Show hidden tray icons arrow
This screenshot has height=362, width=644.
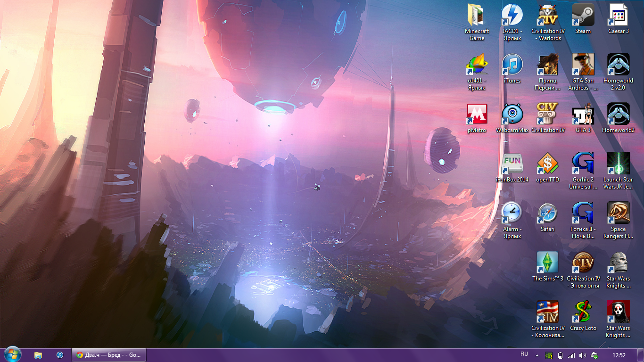click(x=536, y=355)
